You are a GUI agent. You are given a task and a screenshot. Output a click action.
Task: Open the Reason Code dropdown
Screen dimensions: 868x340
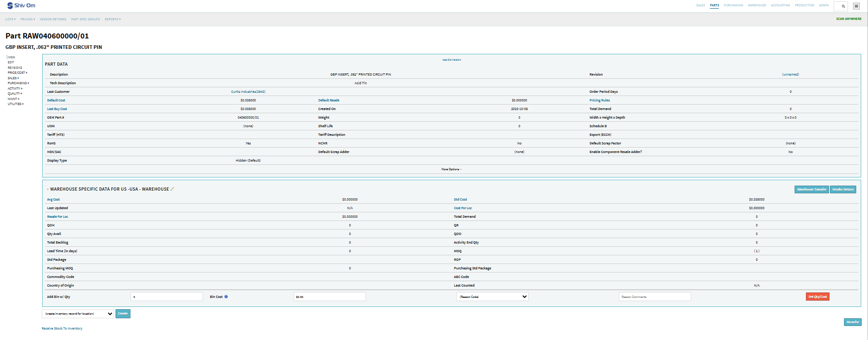pos(492,297)
